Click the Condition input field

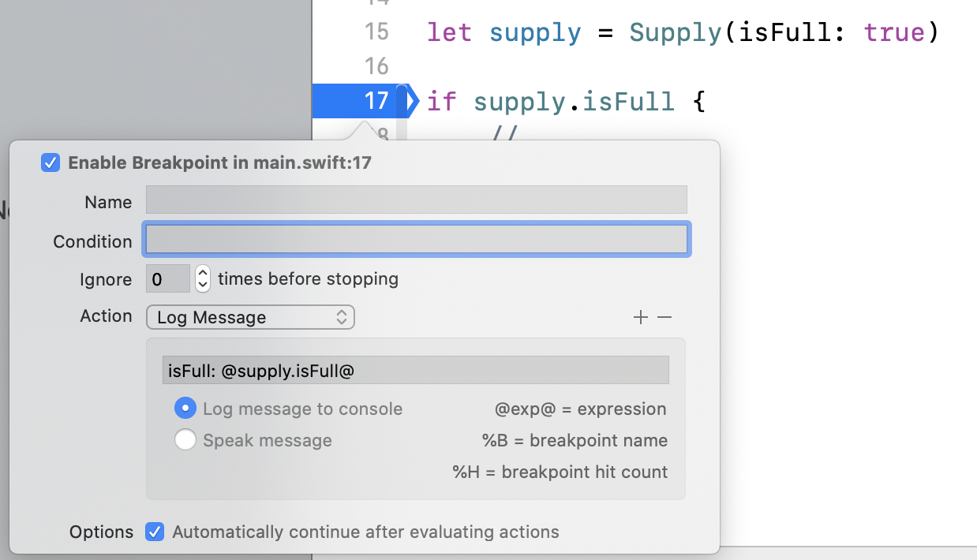pyautogui.click(x=416, y=239)
